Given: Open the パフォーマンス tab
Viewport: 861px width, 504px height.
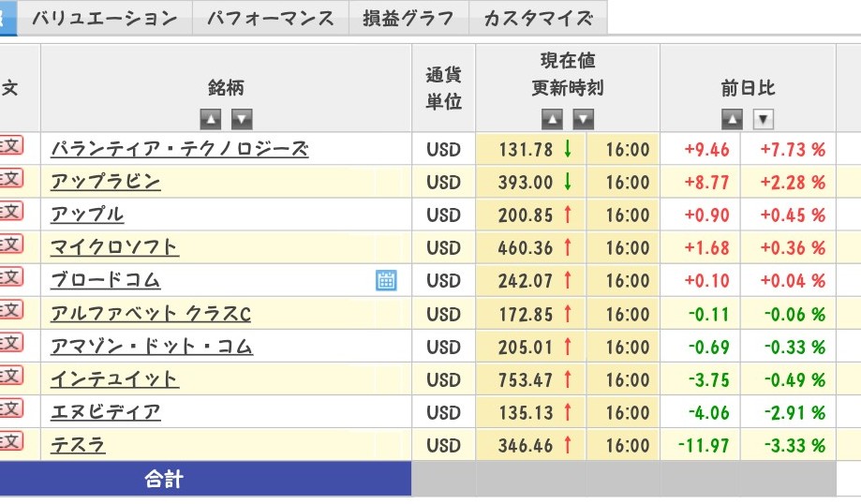Looking at the screenshot, I should [270, 18].
